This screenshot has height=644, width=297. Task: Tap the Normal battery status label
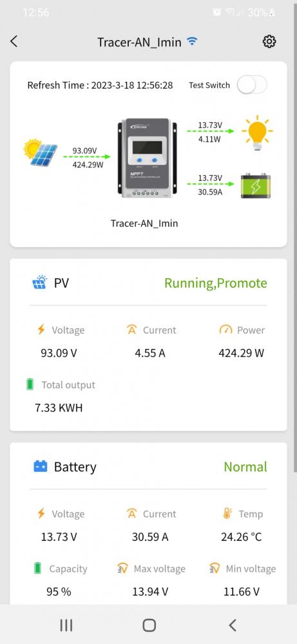245,466
